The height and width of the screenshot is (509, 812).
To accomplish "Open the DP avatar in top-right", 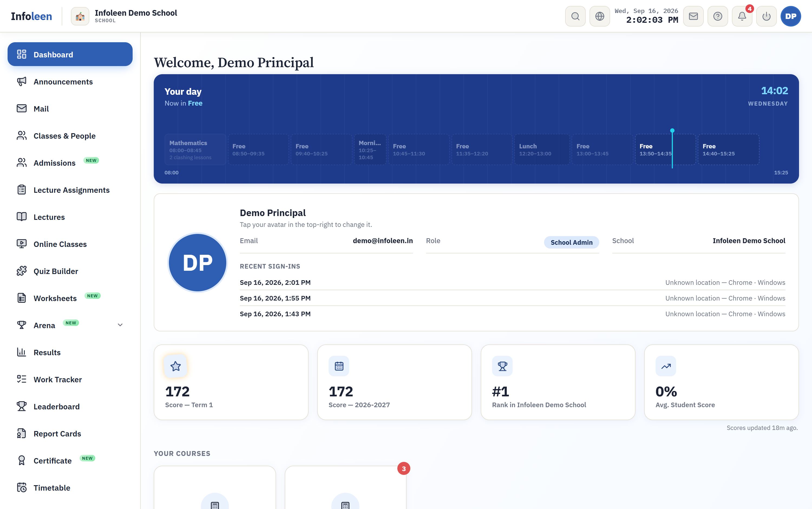I will coord(790,16).
